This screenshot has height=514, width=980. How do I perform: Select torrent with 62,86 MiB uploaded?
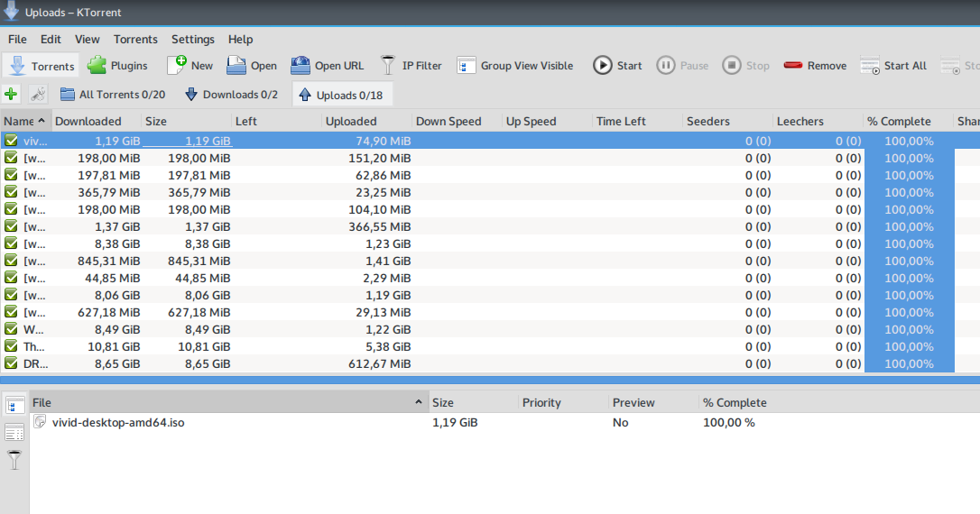(490, 176)
